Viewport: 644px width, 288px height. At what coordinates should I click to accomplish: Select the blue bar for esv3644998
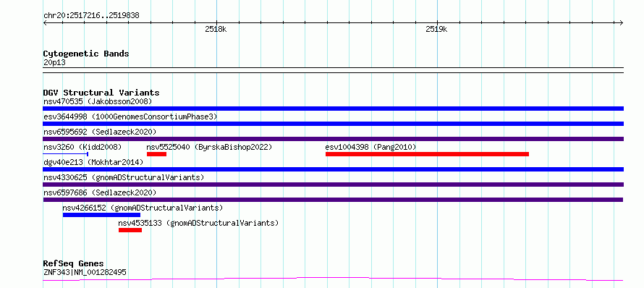click(333, 124)
